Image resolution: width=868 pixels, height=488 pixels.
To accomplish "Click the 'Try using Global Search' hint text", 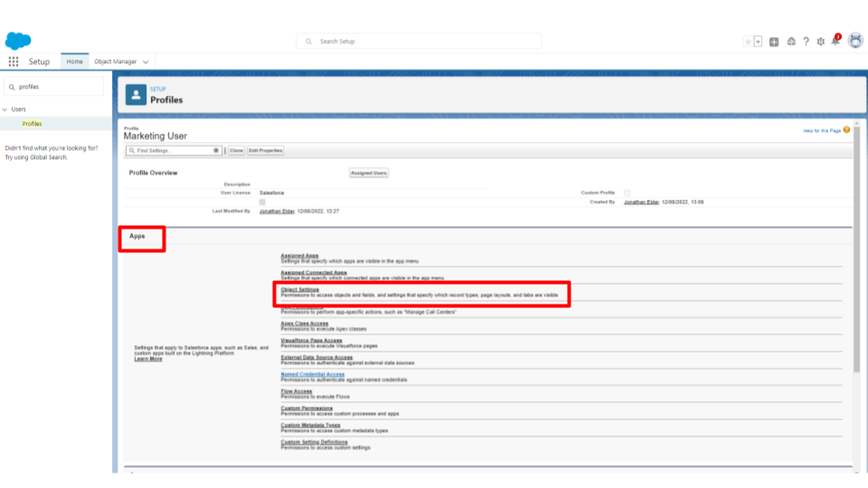I will tap(36, 157).
